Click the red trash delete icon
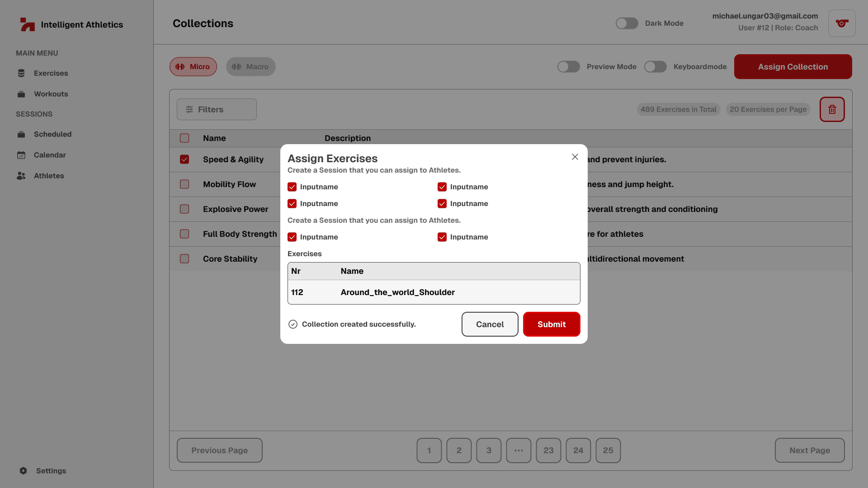 [x=832, y=109]
